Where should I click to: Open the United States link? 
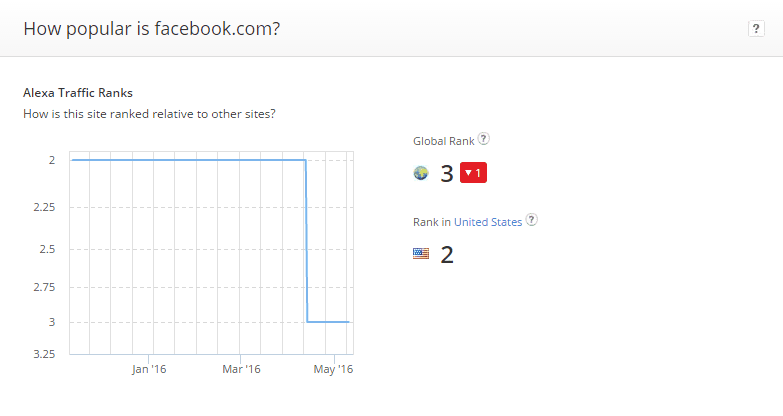click(x=488, y=222)
